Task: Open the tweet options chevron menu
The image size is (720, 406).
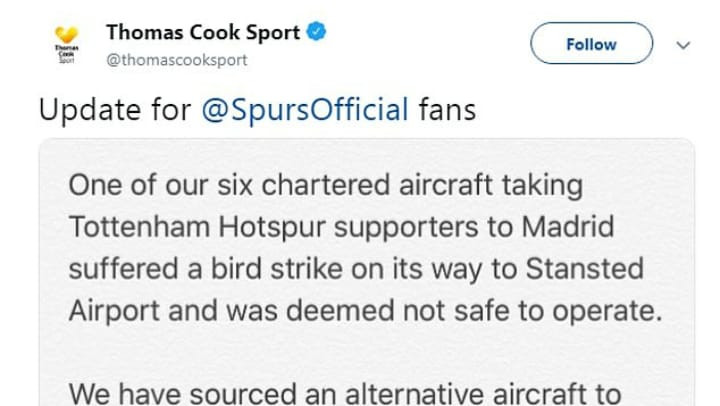Action: (x=685, y=45)
